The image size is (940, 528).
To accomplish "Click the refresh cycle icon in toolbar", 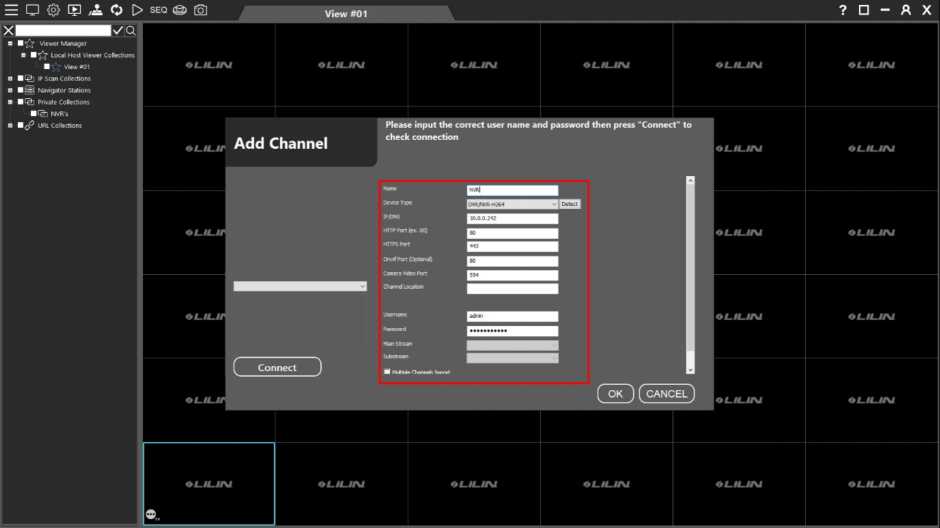I will tap(116, 10).
